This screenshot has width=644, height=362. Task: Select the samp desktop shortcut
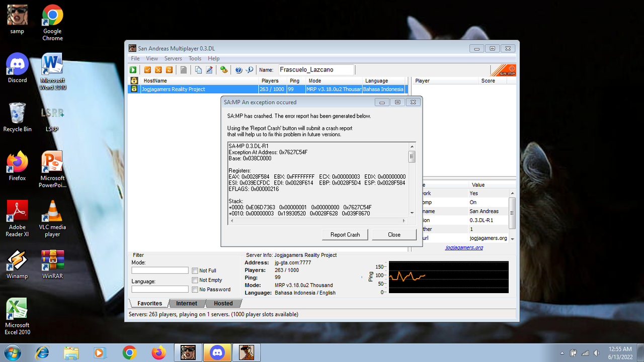click(17, 20)
